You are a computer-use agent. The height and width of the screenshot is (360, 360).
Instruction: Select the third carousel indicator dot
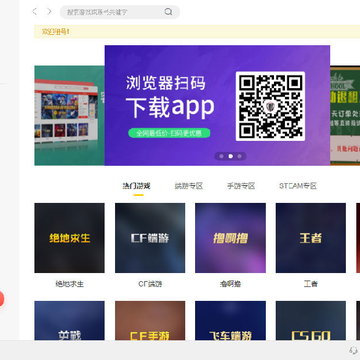239,156
